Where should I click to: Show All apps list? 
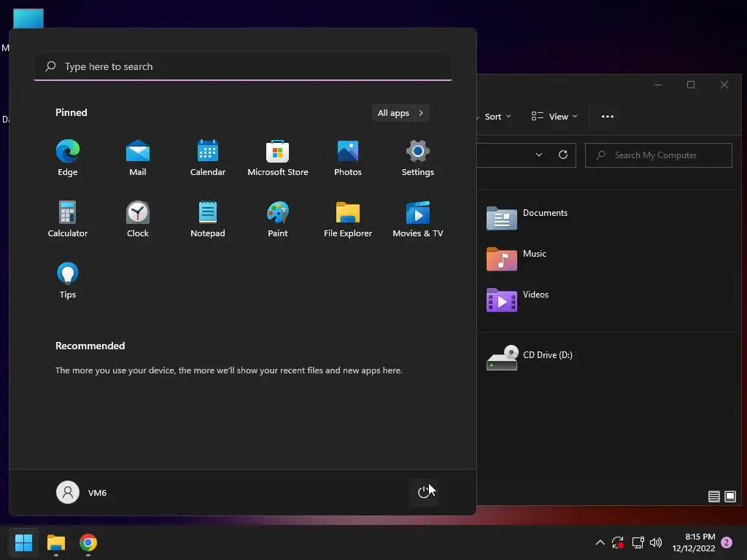tap(400, 113)
